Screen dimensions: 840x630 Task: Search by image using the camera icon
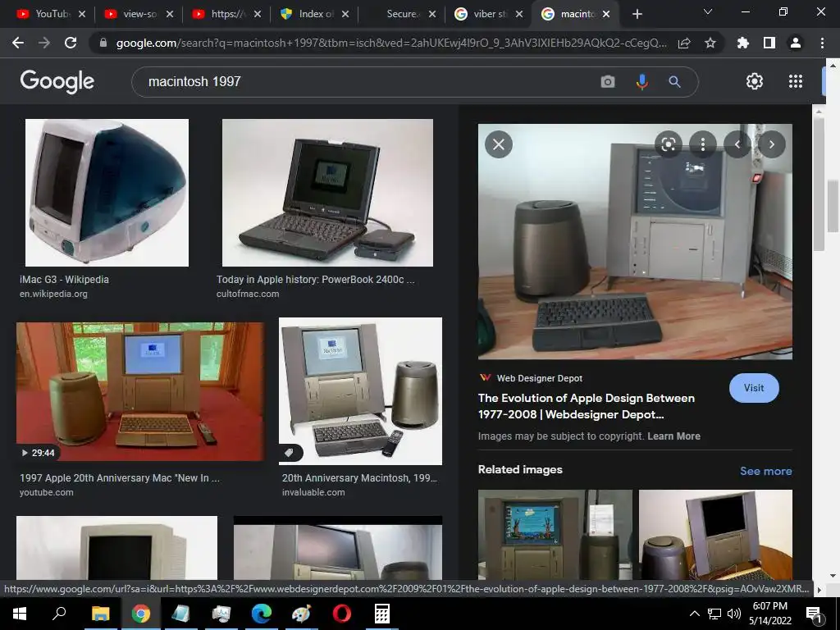[x=608, y=81]
